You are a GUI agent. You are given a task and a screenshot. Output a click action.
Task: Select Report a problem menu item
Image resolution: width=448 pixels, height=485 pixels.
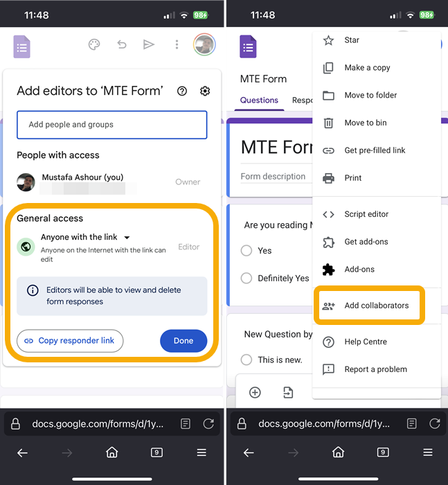click(x=377, y=369)
